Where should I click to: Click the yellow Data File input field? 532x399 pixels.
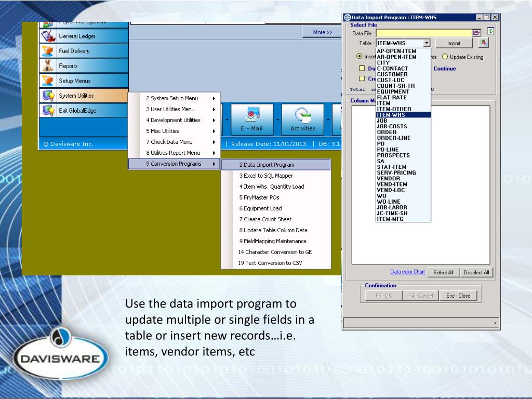(424, 33)
